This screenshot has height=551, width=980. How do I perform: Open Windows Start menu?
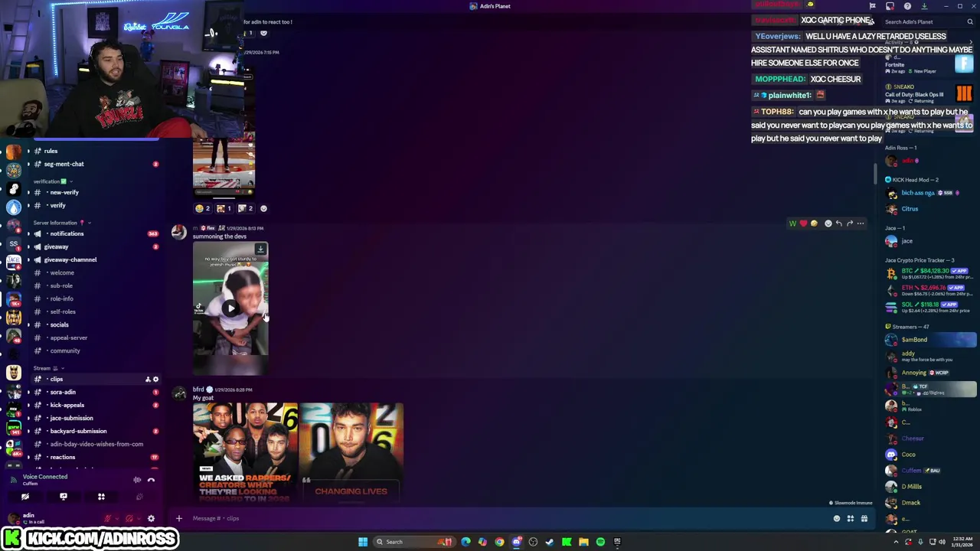363,542
